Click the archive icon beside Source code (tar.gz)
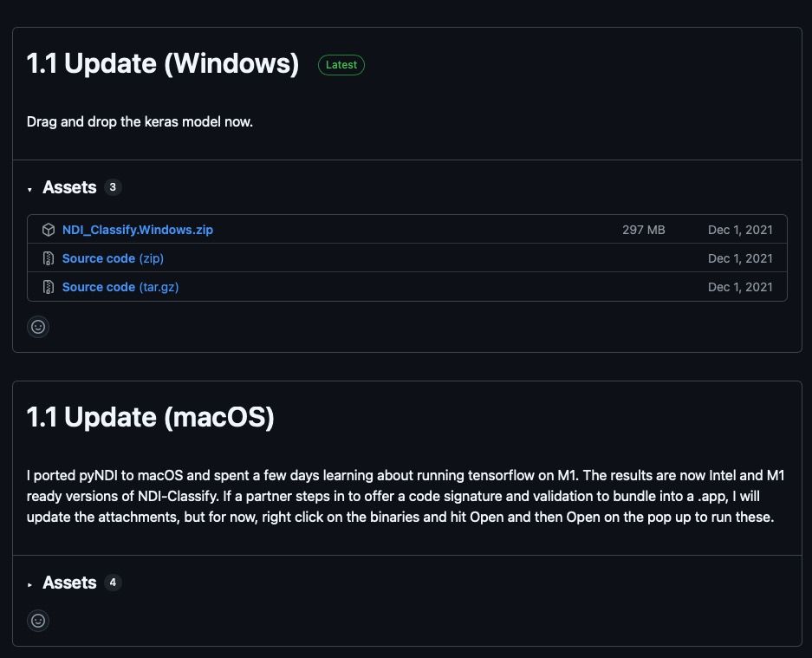The height and width of the screenshot is (658, 812). 49,287
